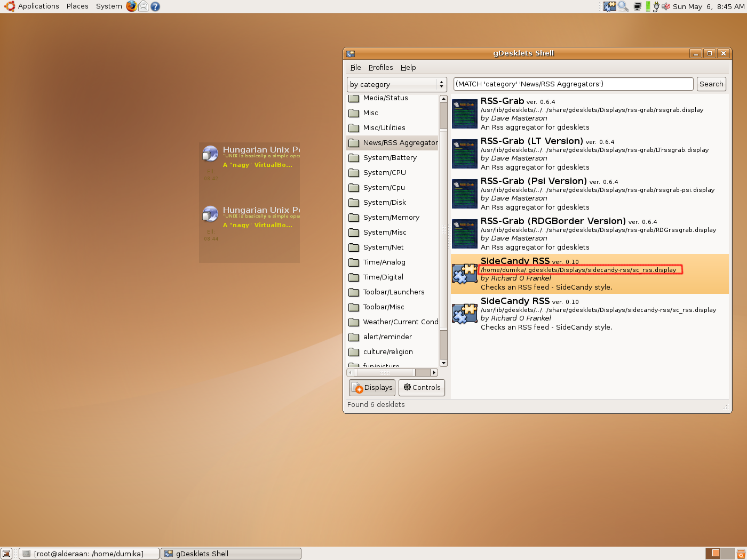
Task: Select the Time/Digital category
Action: (393, 277)
